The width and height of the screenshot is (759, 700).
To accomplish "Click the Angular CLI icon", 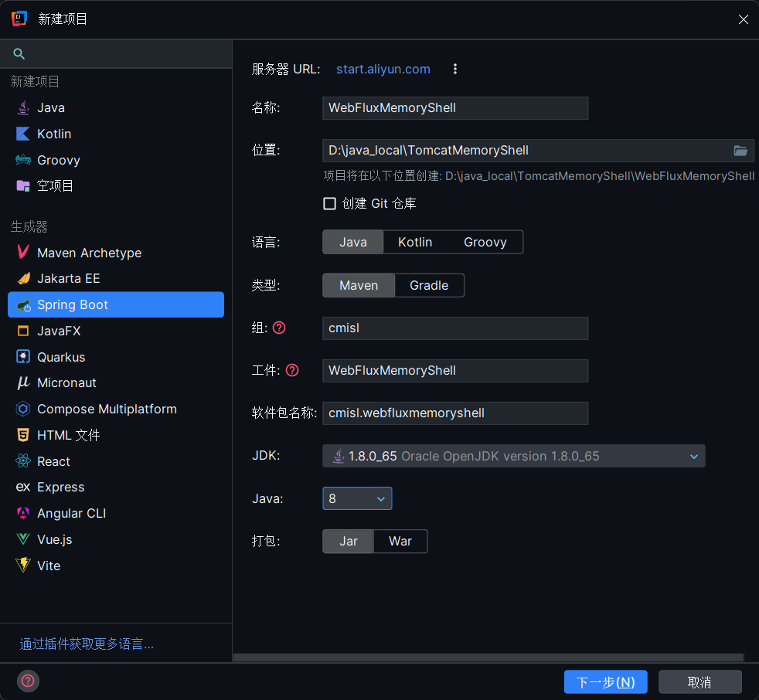I will click(23, 513).
